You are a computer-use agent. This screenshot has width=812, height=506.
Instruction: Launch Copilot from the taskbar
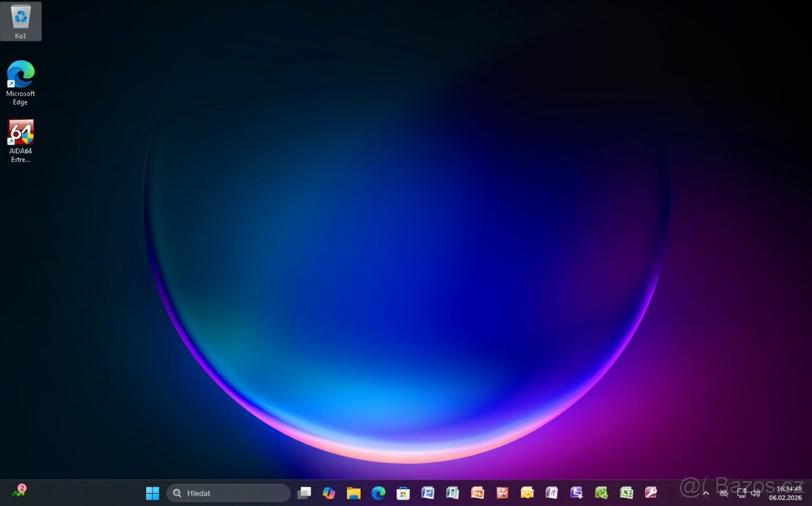coord(329,493)
